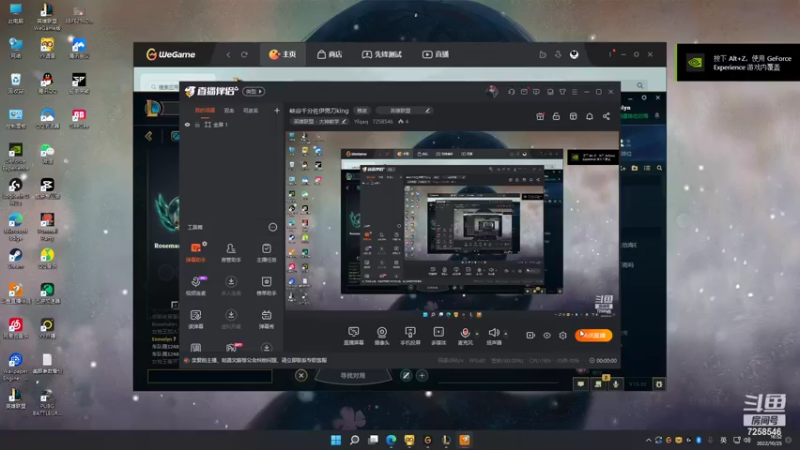Select the 全屏 1 source row
Image resolution: width=800 pixels, height=450 pixels.
click(x=232, y=124)
